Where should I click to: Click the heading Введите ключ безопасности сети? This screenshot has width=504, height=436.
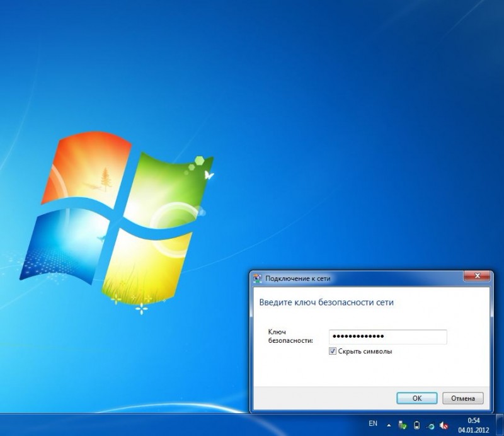click(326, 302)
